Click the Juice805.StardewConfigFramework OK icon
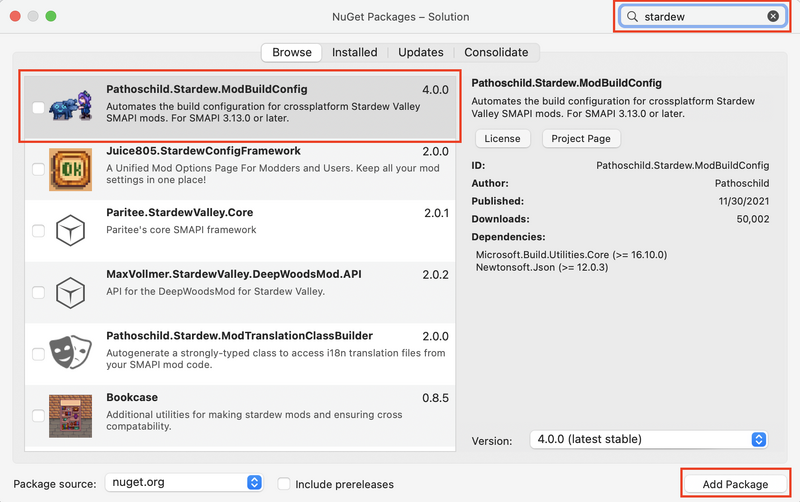This screenshot has height=502, width=800. pos(70,169)
